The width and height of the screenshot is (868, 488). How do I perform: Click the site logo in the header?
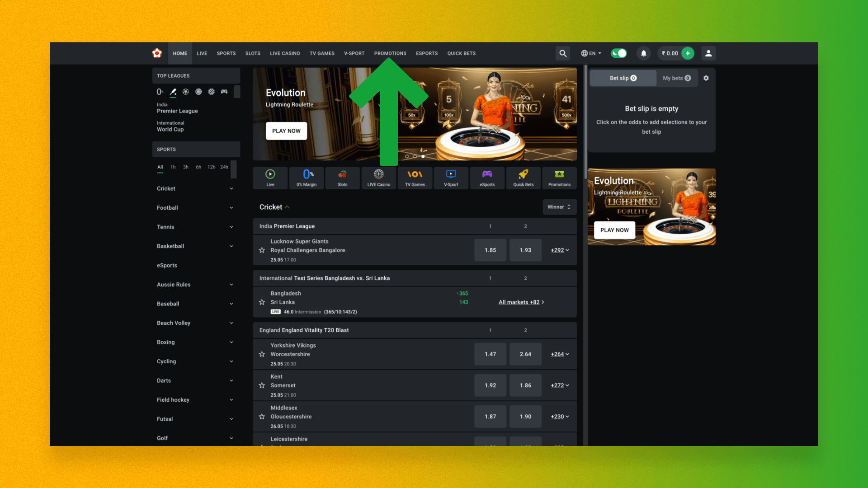157,53
